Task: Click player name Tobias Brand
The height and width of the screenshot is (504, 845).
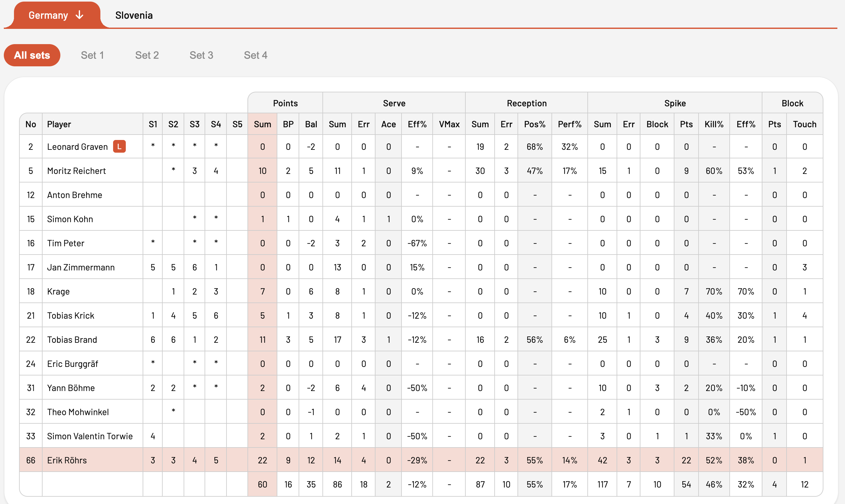Action: click(72, 339)
